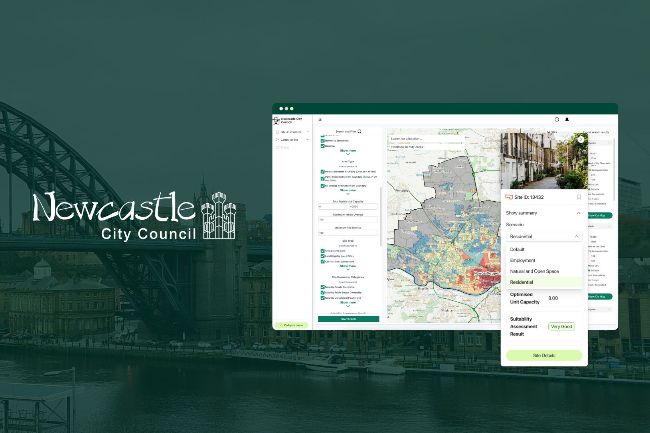Click the light green button at sidebar bottom
Viewport: 650px width, 433px height.
tap(291, 325)
